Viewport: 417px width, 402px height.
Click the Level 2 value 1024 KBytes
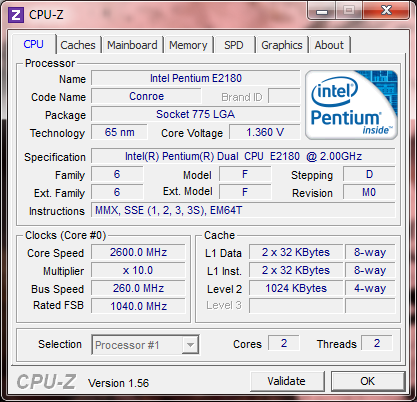(296, 288)
